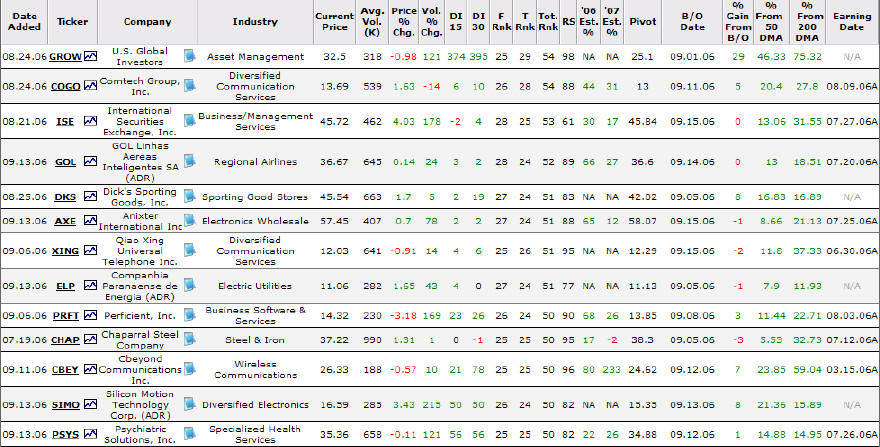Sort by the Company column header

(147, 22)
